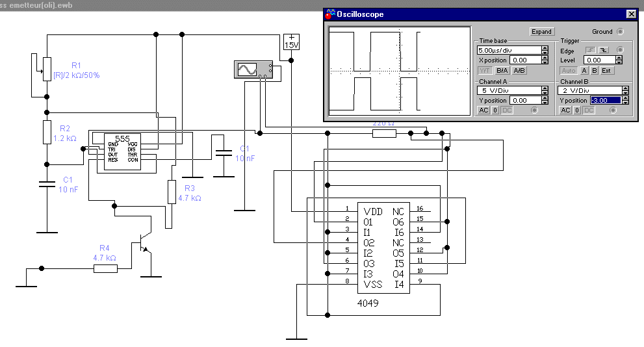Select resistor R4 4.7 kΩ
Viewport: 644px width, 347px height.
click(x=105, y=268)
